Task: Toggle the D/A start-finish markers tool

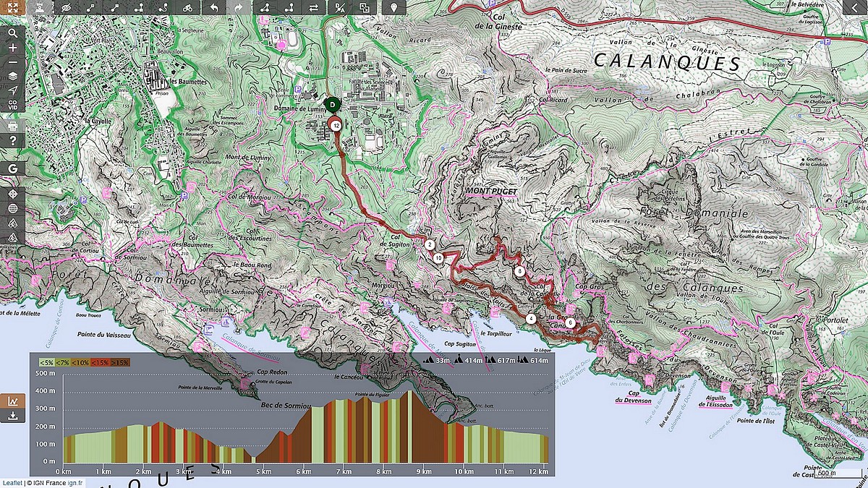Action: 340,8
